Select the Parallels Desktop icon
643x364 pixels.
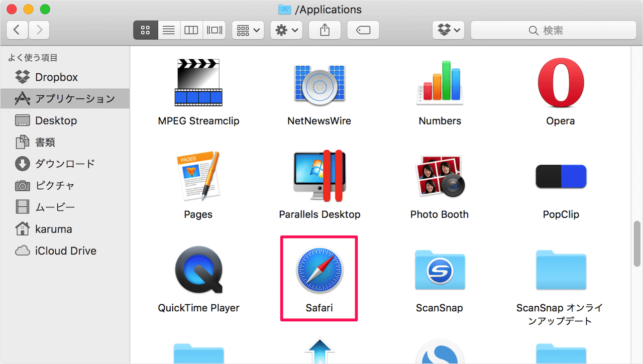coord(319,176)
